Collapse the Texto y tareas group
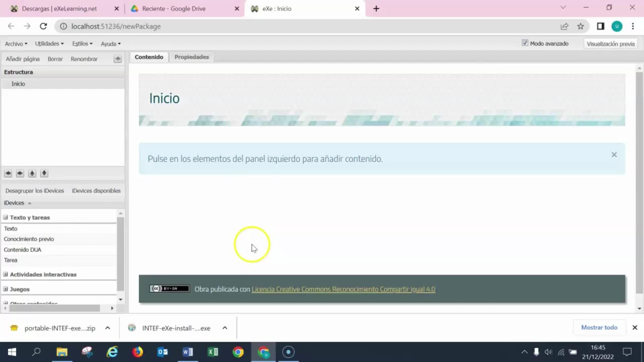The width and height of the screenshot is (644, 362). click(5, 217)
